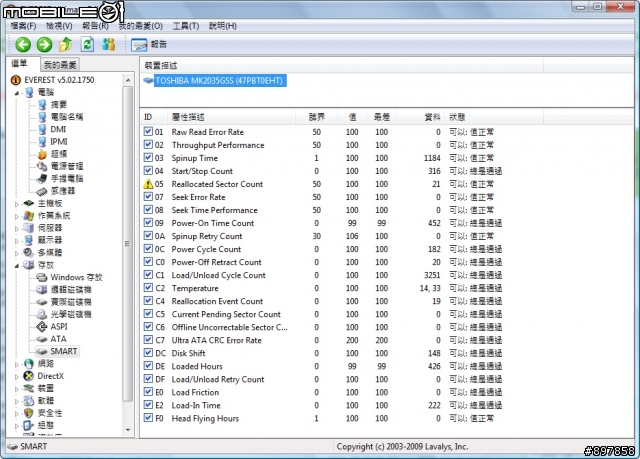Toggle the Spinup Time checkbox
Image resolution: width=640 pixels, height=459 pixels.
pyautogui.click(x=148, y=158)
